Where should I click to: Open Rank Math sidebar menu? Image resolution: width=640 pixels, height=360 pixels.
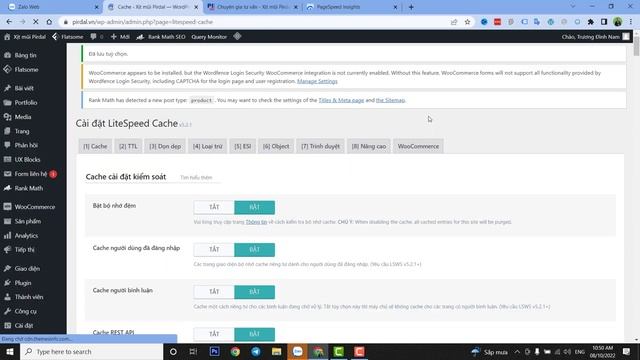pyautogui.click(x=29, y=188)
